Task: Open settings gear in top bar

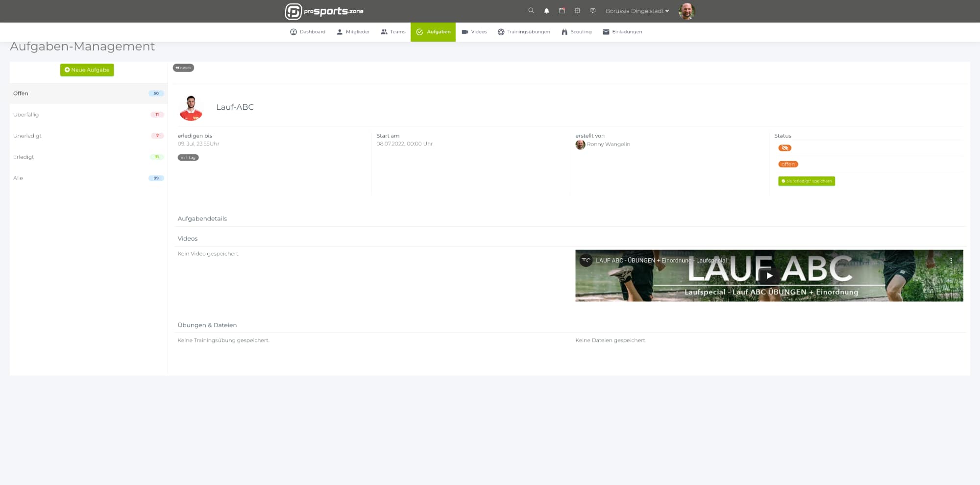Action: (577, 11)
